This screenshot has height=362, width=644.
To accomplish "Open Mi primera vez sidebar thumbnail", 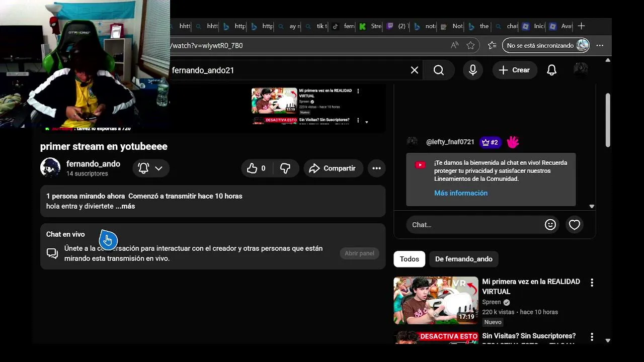I will point(436,300).
